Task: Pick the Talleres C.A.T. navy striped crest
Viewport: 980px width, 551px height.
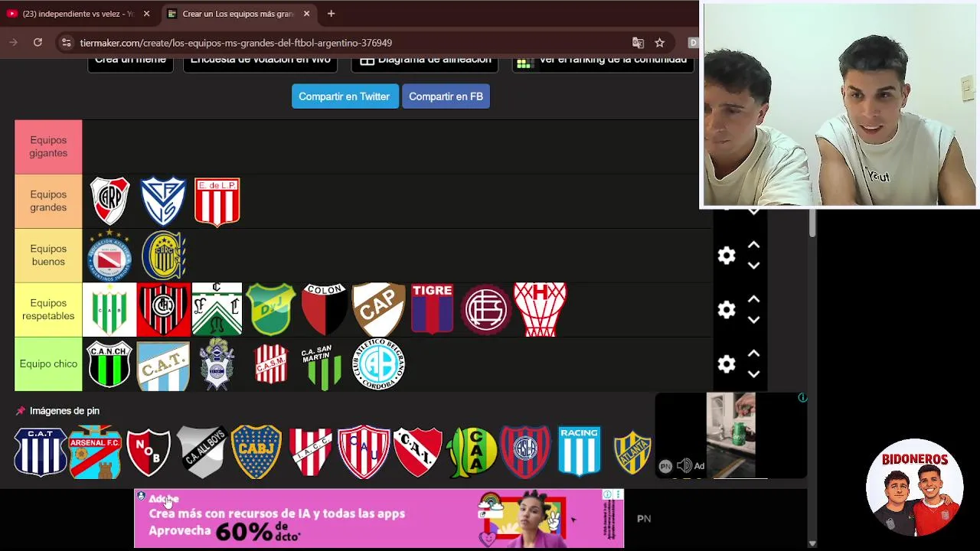Action: pos(41,452)
